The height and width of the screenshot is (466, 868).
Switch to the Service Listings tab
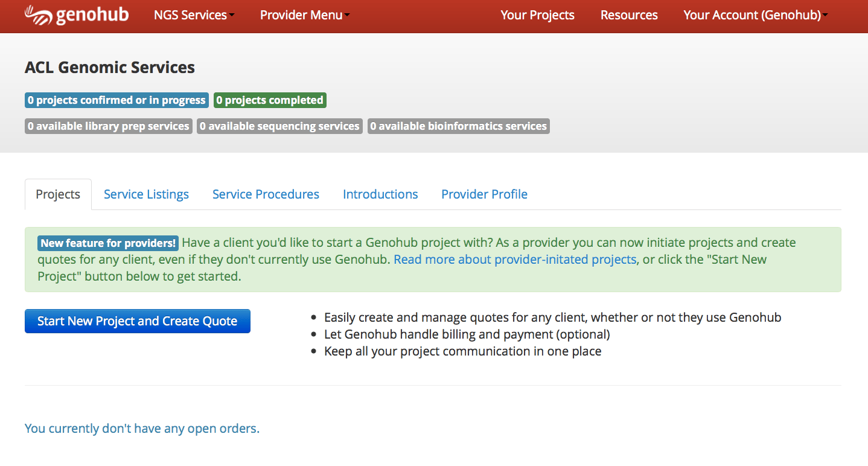[146, 194]
